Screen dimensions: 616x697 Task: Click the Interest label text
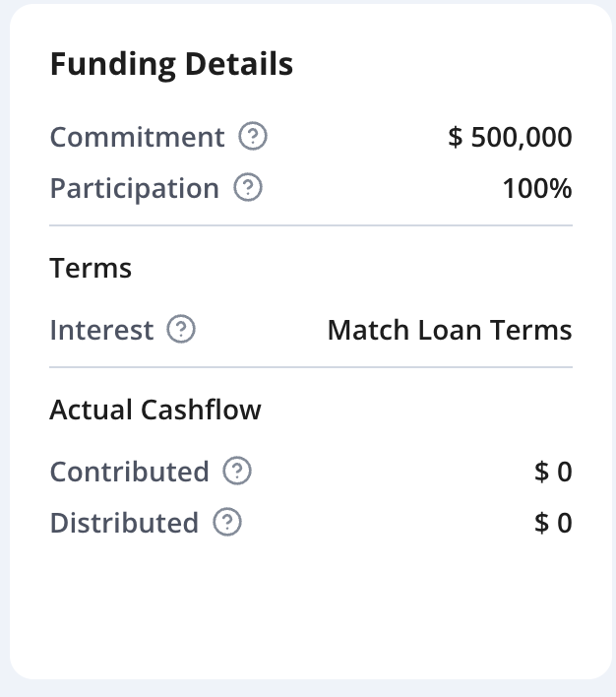(x=101, y=330)
